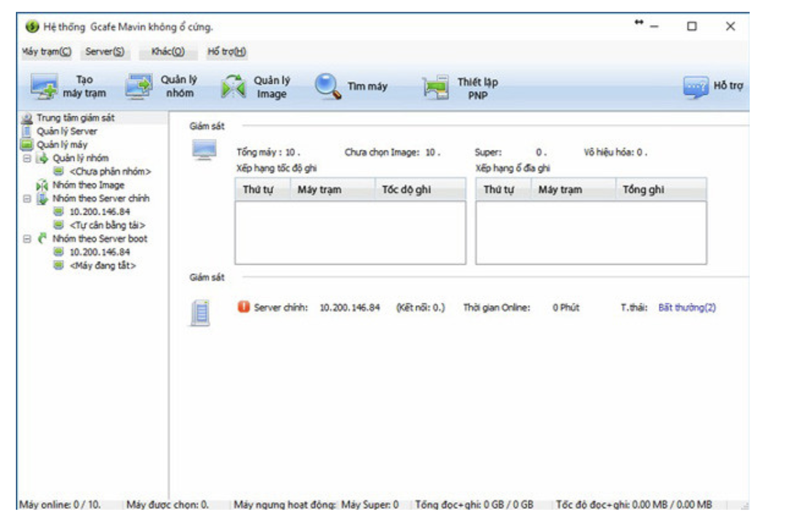801x532 pixels.
Task: Click Tổng đọc+ghi: 0 GB / 0 GB
Action: (x=474, y=505)
